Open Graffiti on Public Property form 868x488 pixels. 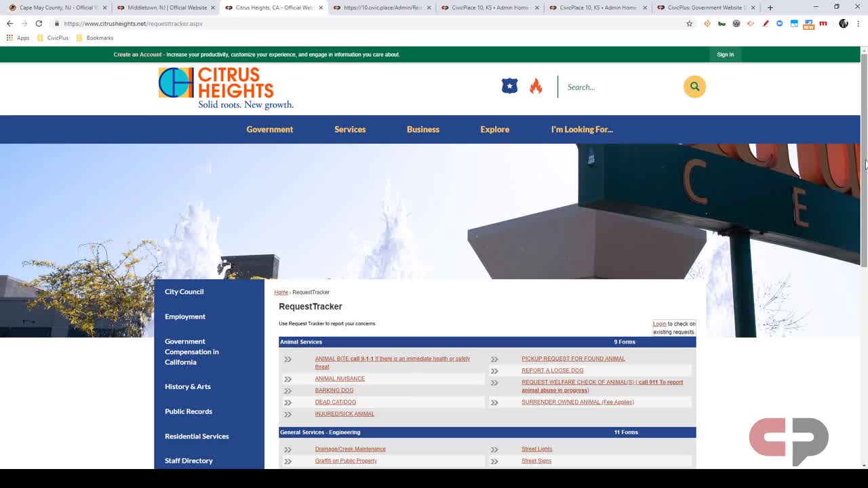346,461
